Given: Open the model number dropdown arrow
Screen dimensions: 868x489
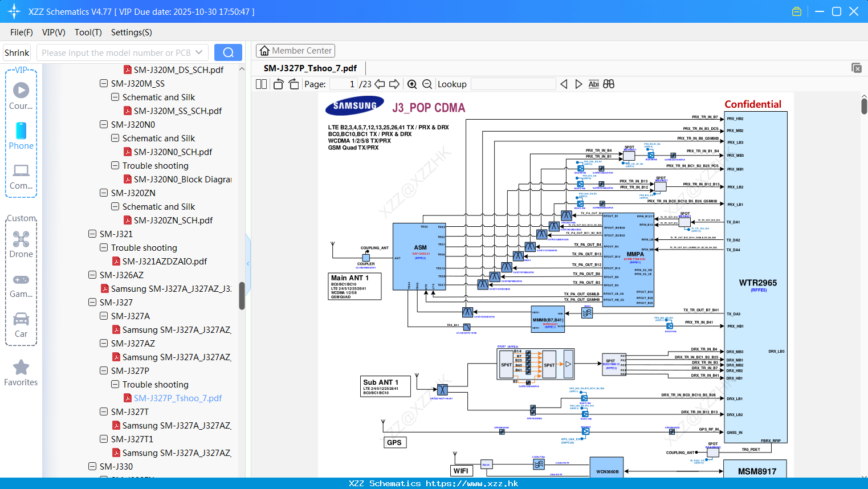Looking at the screenshot, I should 199,52.
